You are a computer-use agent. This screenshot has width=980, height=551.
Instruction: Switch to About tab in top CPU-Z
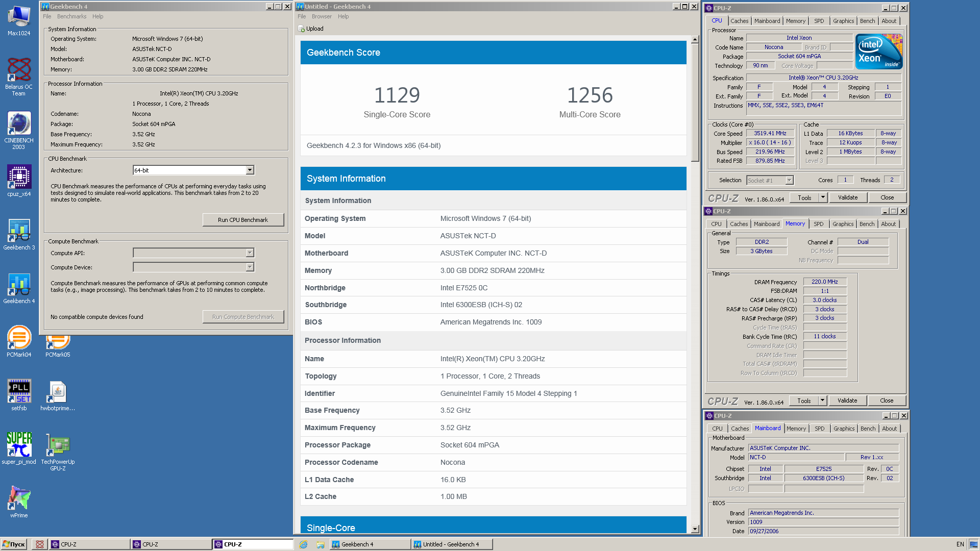pos(889,21)
